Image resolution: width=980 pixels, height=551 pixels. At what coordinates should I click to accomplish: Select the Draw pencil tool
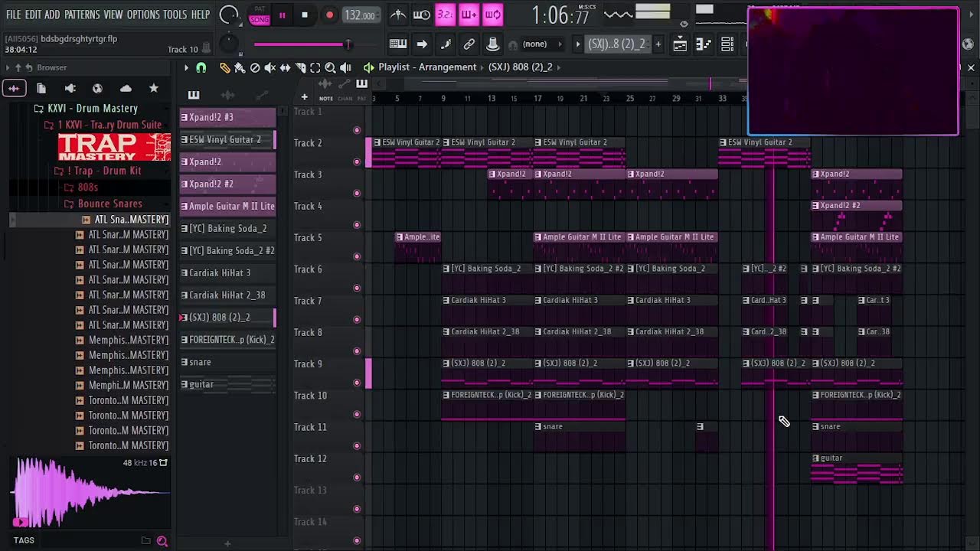[224, 67]
